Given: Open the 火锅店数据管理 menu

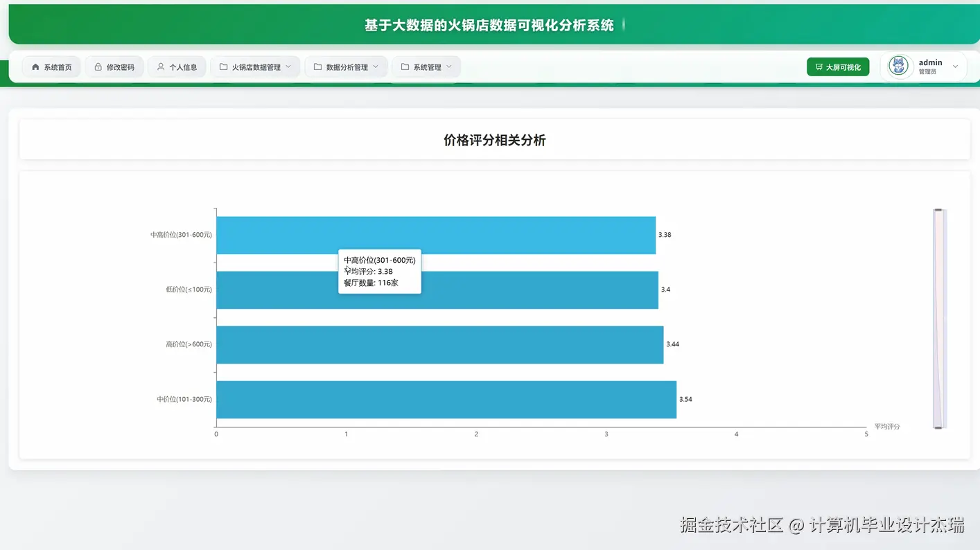Looking at the screenshot, I should point(255,67).
